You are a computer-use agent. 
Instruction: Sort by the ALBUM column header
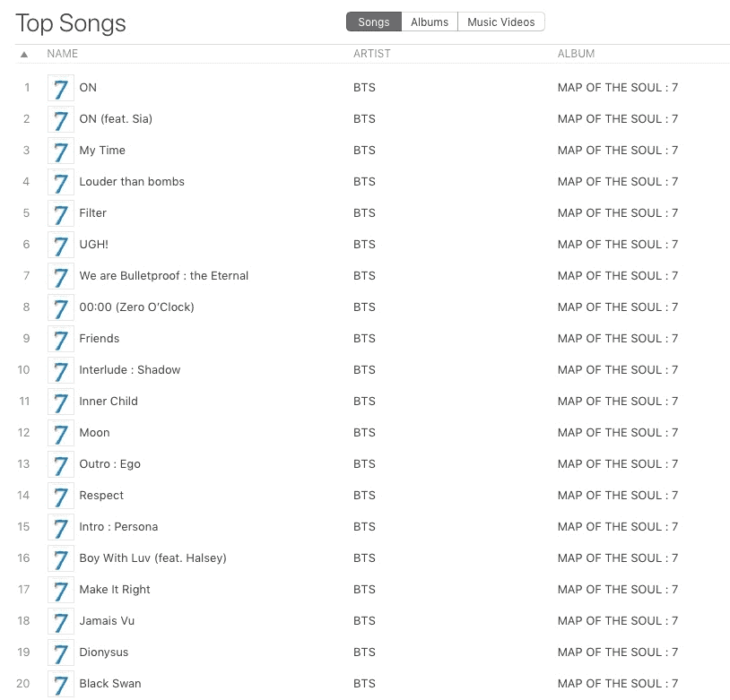click(x=576, y=54)
